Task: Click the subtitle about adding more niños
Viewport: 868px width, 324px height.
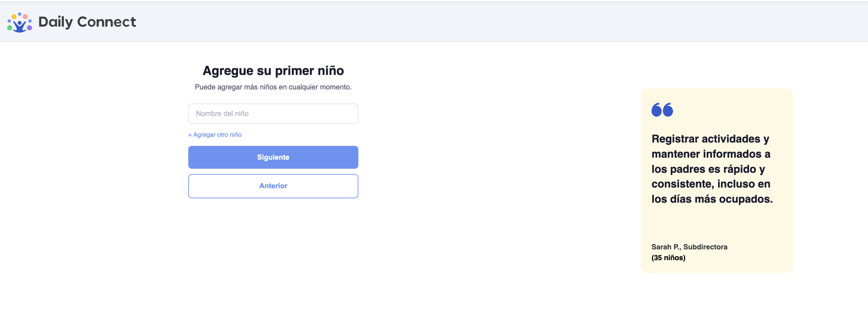Action: pyautogui.click(x=273, y=87)
